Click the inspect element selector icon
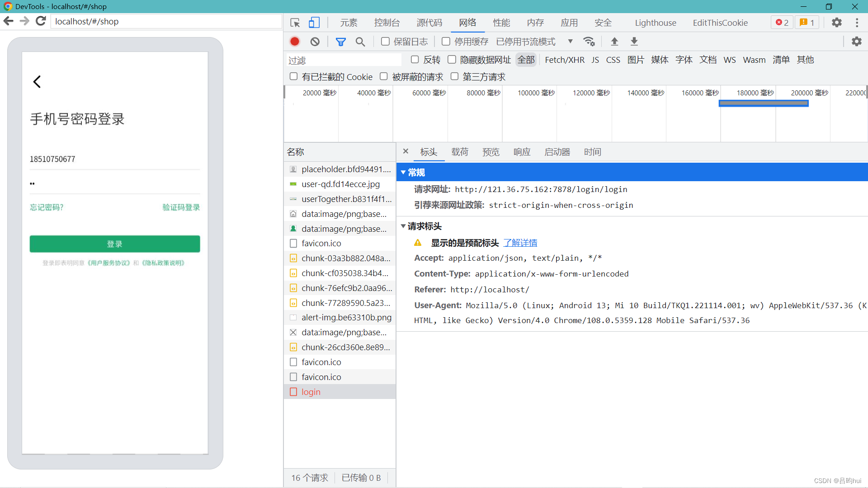This screenshot has width=868, height=488. 295,23
